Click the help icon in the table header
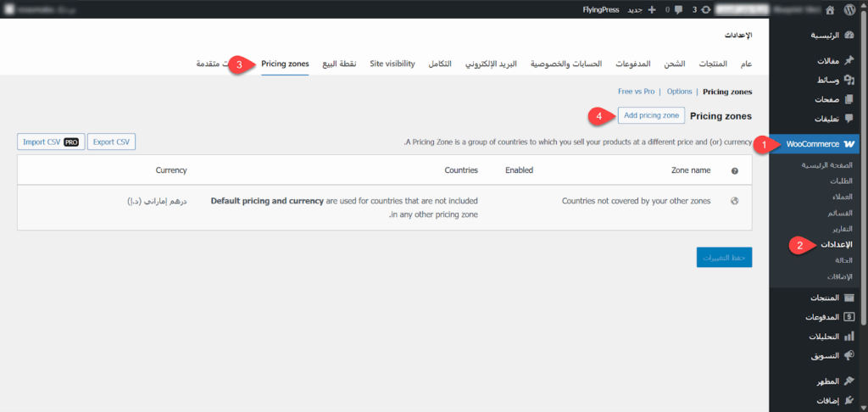Viewport: 868px width, 412px height. 734,170
